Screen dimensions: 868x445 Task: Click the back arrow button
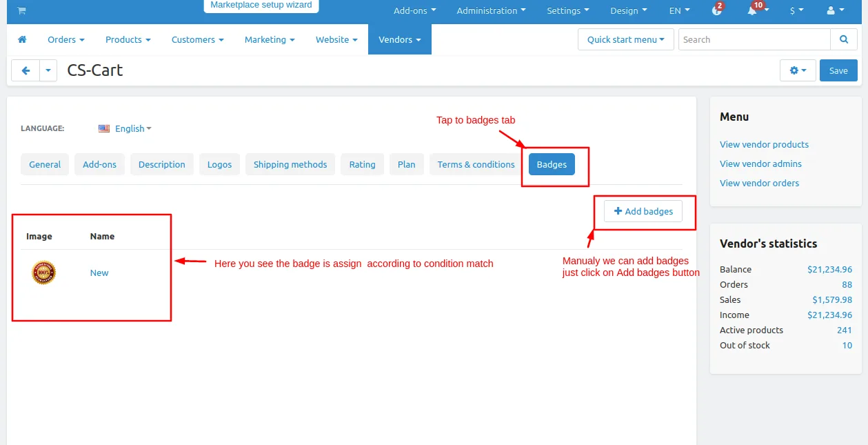(26, 70)
